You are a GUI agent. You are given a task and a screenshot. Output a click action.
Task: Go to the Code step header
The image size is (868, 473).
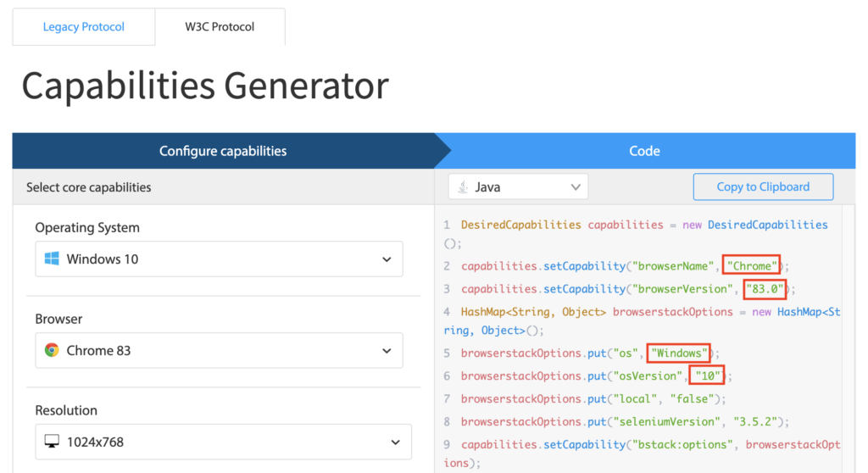pos(644,151)
